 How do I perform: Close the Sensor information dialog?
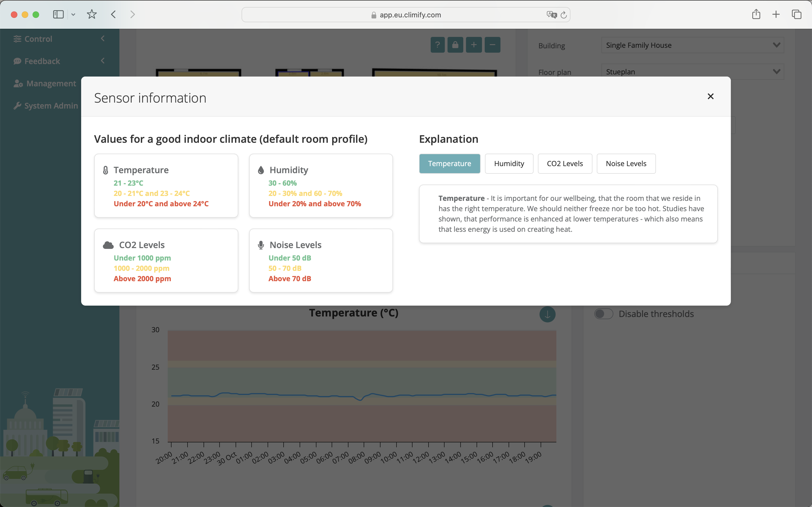(710, 97)
